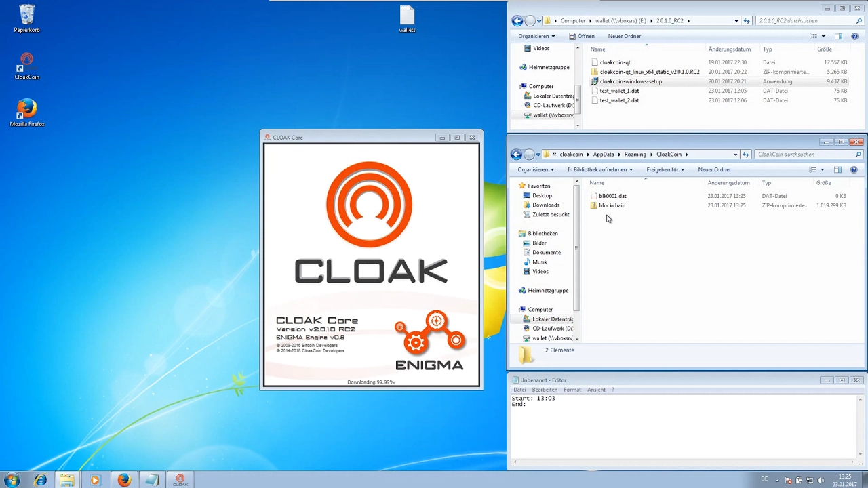868x488 pixels.
Task: Sort by Änderungsdatum in the CloakCoin window
Action: 728,183
